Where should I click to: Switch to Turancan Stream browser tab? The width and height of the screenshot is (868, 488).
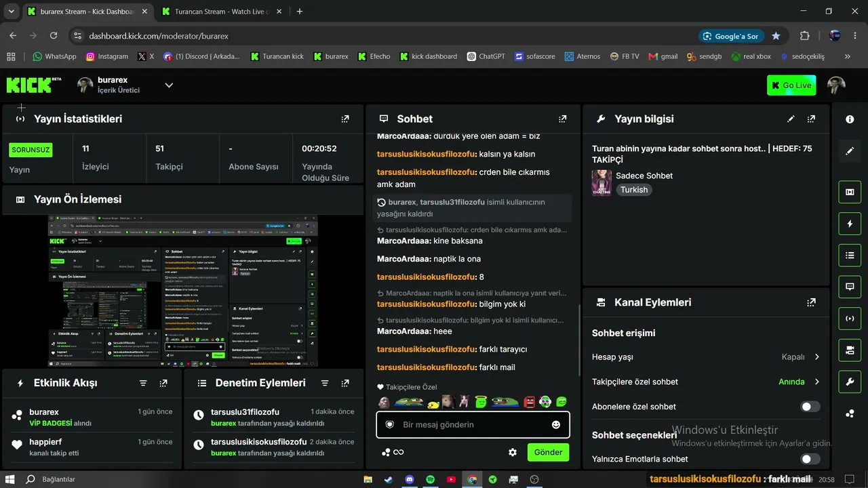(222, 12)
